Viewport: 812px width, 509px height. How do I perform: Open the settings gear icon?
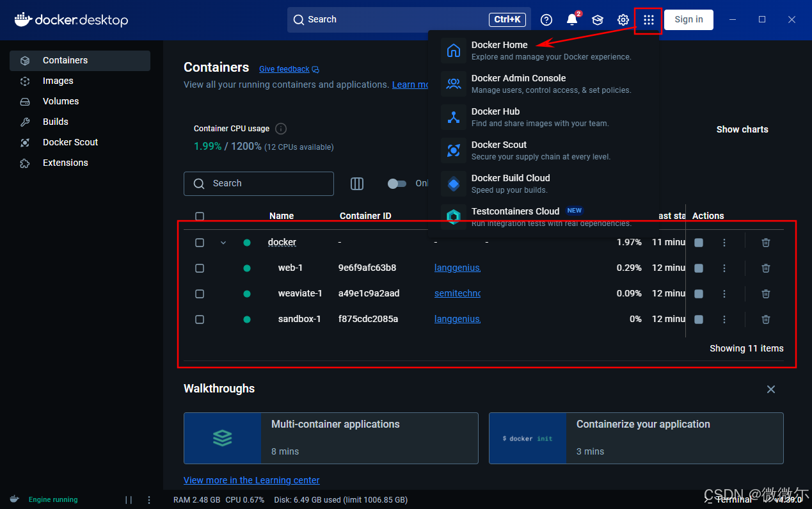(623, 20)
